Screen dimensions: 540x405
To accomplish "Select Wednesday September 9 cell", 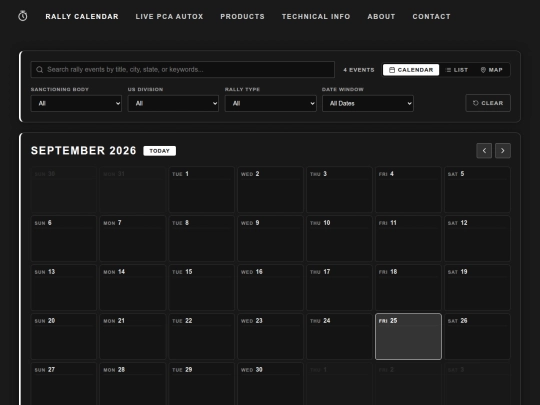I will tap(270, 239).
